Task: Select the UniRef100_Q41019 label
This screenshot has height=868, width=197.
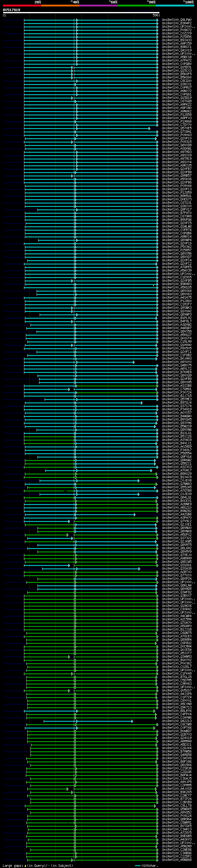Action: click(x=177, y=50)
